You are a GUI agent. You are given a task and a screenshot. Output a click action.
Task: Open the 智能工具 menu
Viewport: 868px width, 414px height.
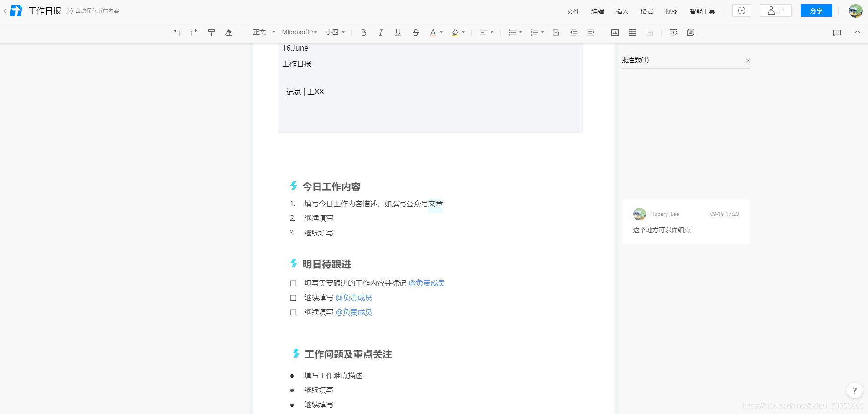pyautogui.click(x=703, y=11)
